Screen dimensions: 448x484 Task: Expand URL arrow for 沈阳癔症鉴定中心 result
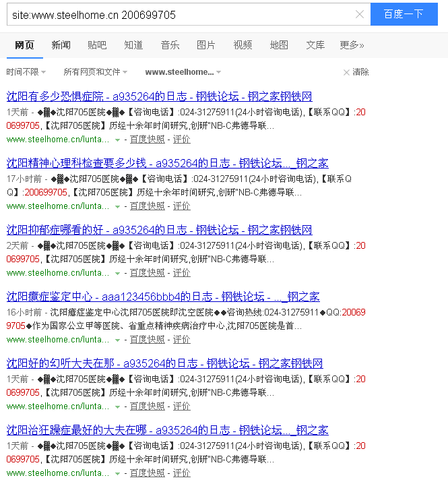click(117, 340)
